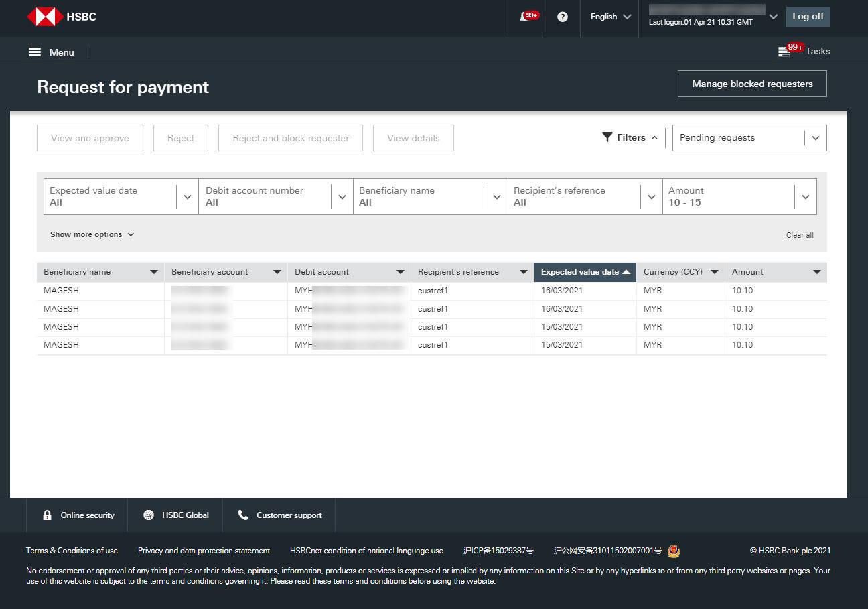Select first MAGESH row dated 16/03/2021
The width and height of the screenshot is (868, 609).
coord(62,291)
